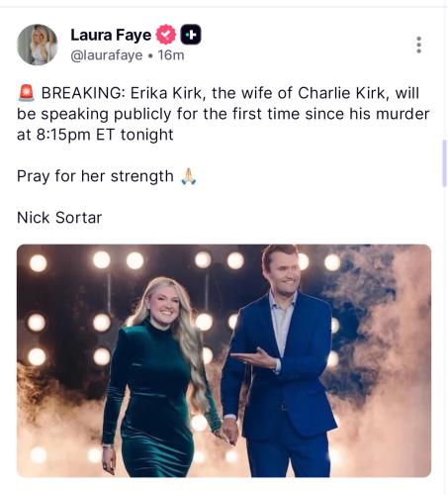Click the pink verified checkmark badge

click(166, 35)
